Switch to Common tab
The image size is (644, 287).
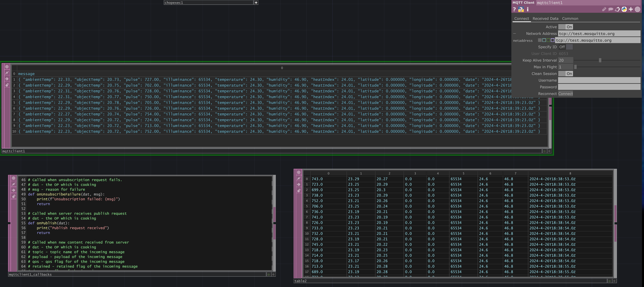pos(570,19)
